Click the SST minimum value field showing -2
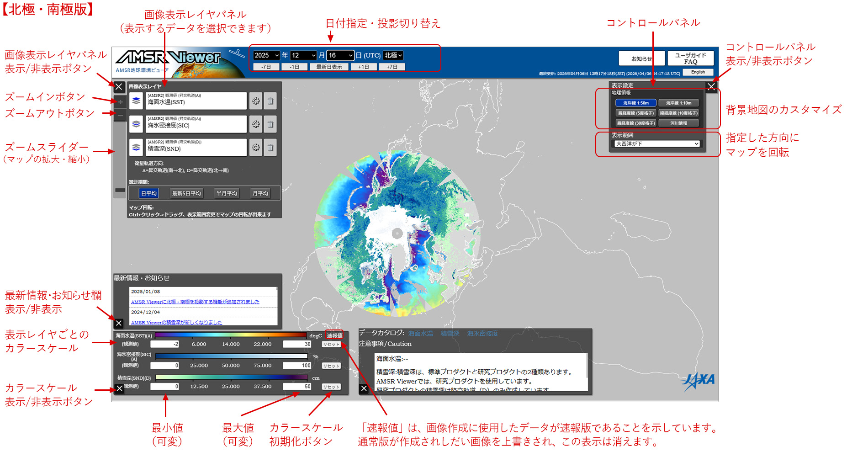The width and height of the screenshot is (868, 457). pyautogui.click(x=164, y=344)
